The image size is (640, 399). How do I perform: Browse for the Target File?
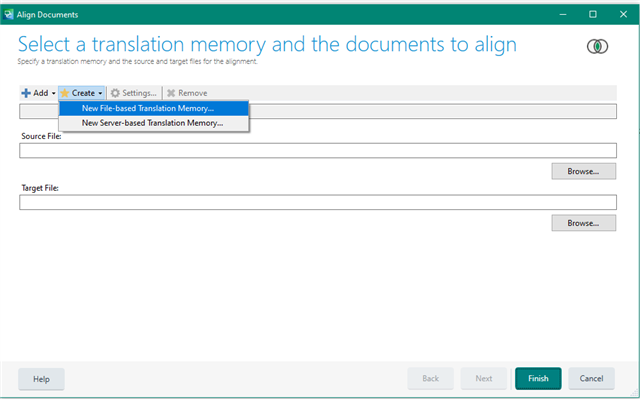tap(584, 223)
